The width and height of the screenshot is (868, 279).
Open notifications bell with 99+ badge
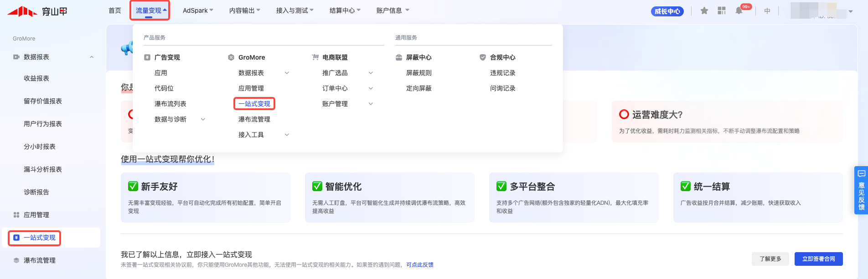pos(739,10)
